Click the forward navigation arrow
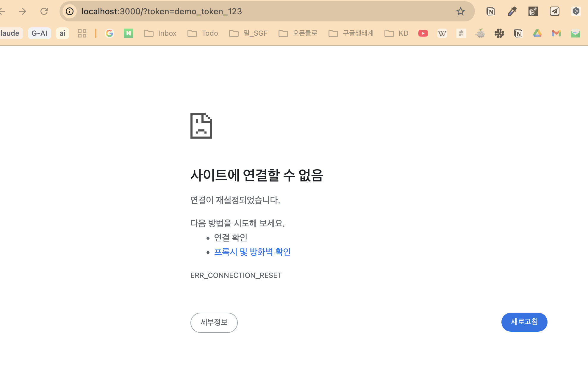 (22, 11)
